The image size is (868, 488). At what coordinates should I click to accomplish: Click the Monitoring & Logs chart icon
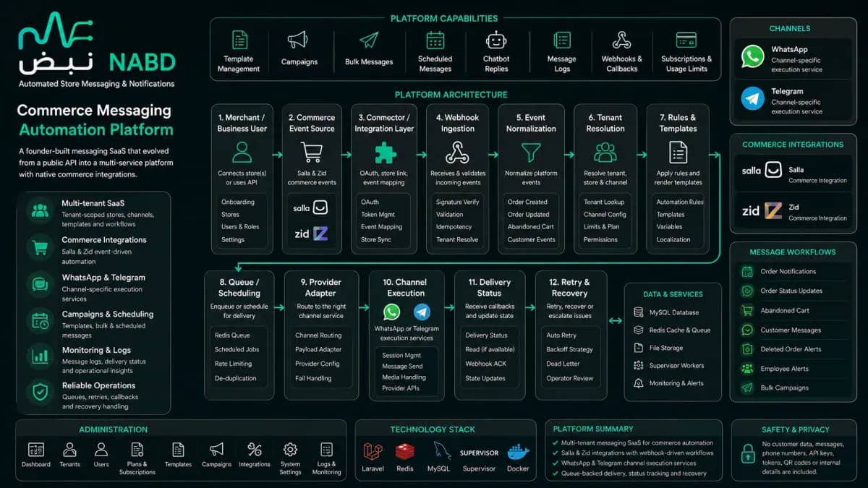coord(40,356)
